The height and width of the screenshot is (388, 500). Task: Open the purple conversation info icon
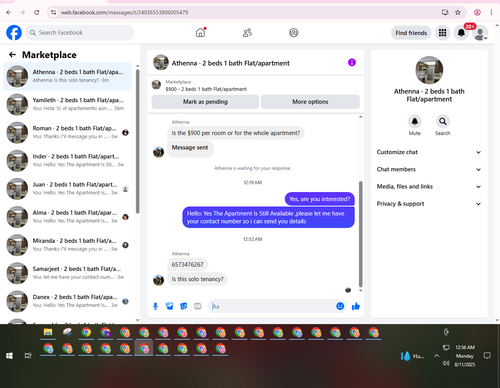click(x=352, y=62)
